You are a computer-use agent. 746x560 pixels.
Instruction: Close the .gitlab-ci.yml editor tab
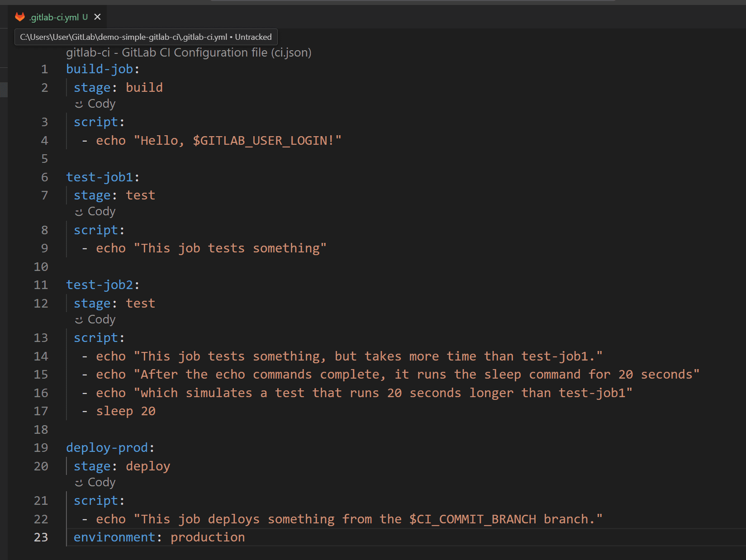pyautogui.click(x=97, y=16)
